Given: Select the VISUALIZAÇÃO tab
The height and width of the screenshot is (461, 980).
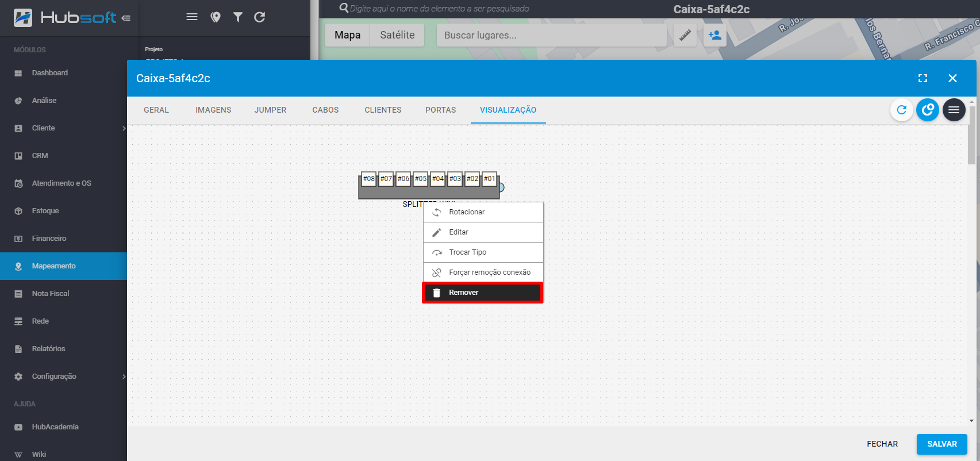Looking at the screenshot, I should (x=508, y=110).
